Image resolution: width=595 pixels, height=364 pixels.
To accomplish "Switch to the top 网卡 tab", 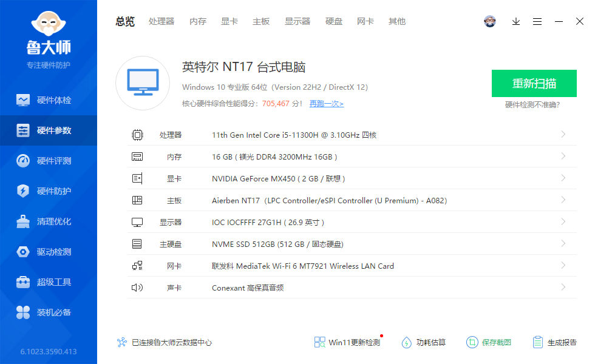I will (365, 22).
